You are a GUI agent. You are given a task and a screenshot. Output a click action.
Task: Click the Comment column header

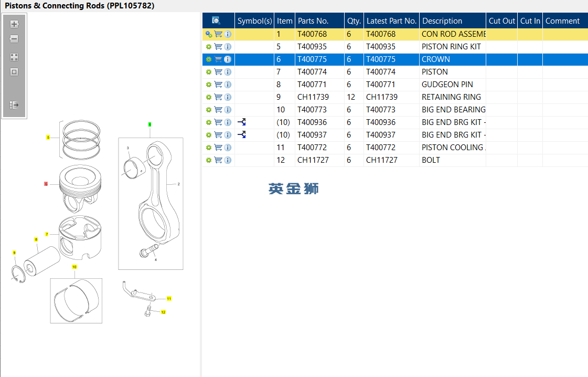pyautogui.click(x=565, y=20)
